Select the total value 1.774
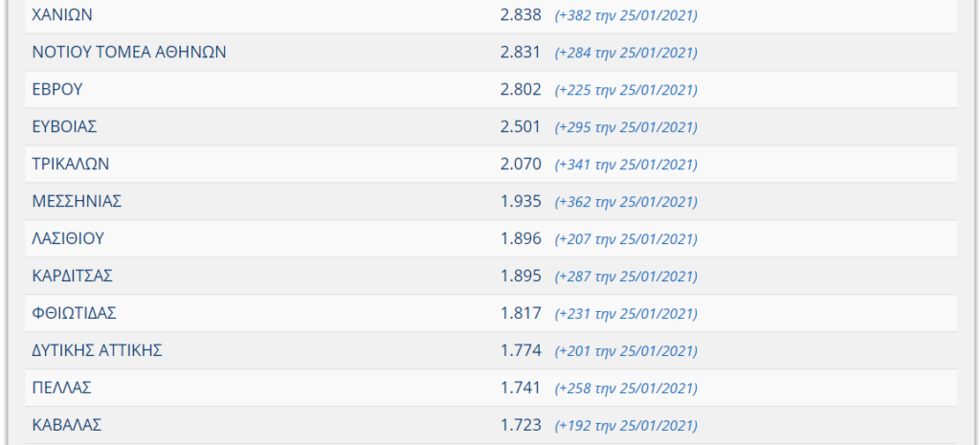Screen dimensions: 980x445 coord(521,350)
